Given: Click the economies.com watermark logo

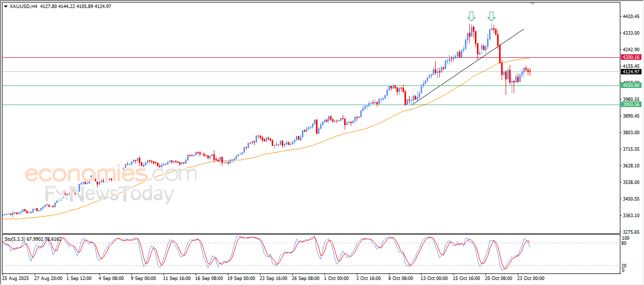Looking at the screenshot, I should click(111, 174).
